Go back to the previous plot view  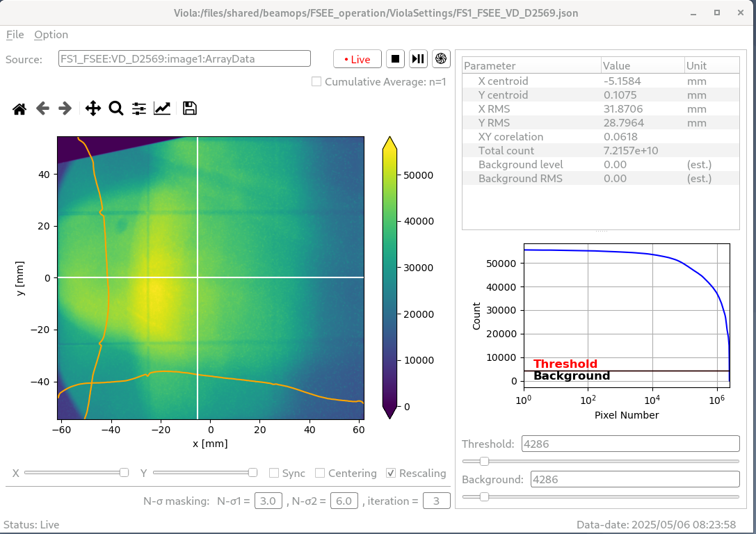click(42, 108)
